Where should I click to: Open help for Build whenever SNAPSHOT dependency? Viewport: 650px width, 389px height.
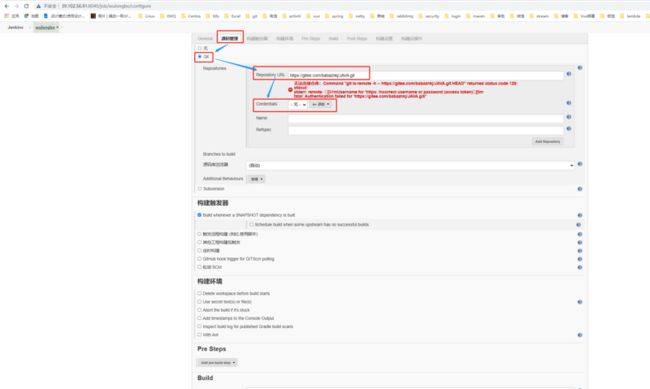(580, 215)
